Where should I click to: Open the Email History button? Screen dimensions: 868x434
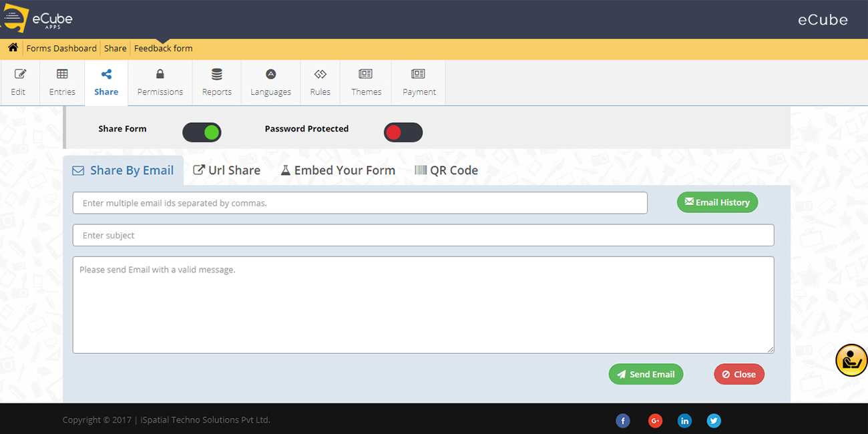tap(717, 202)
